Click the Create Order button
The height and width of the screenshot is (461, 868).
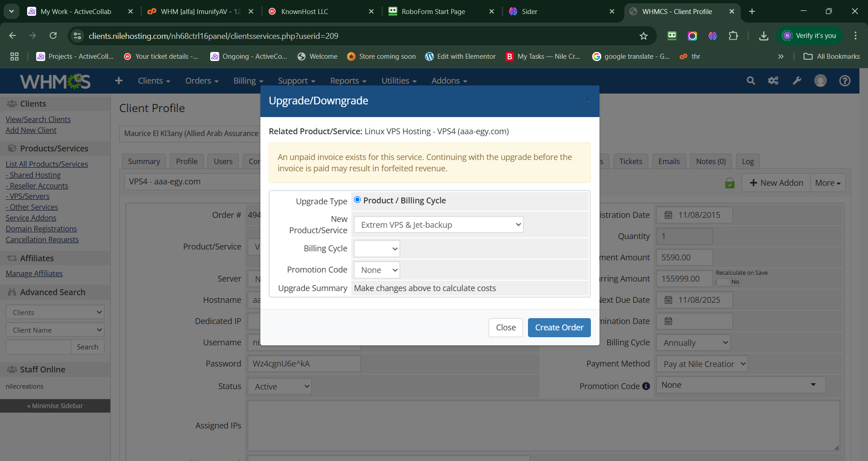559,328
